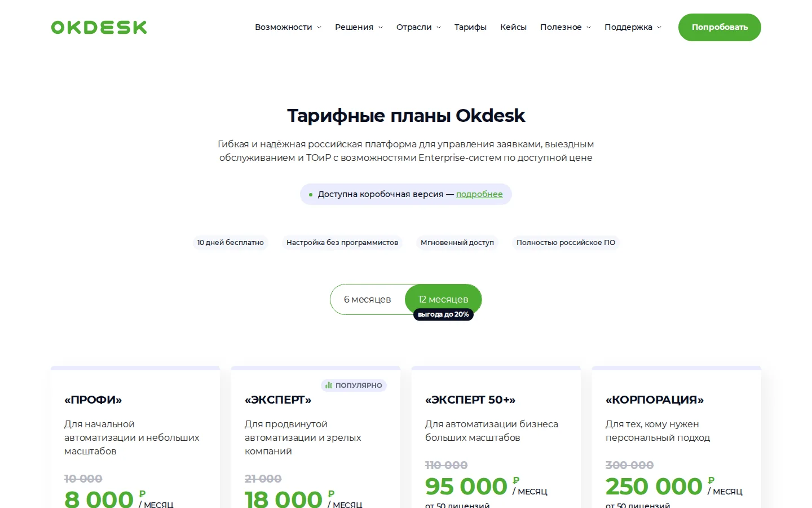Click the 95 000 price value
Screen dimensions: 812x508
(466, 486)
